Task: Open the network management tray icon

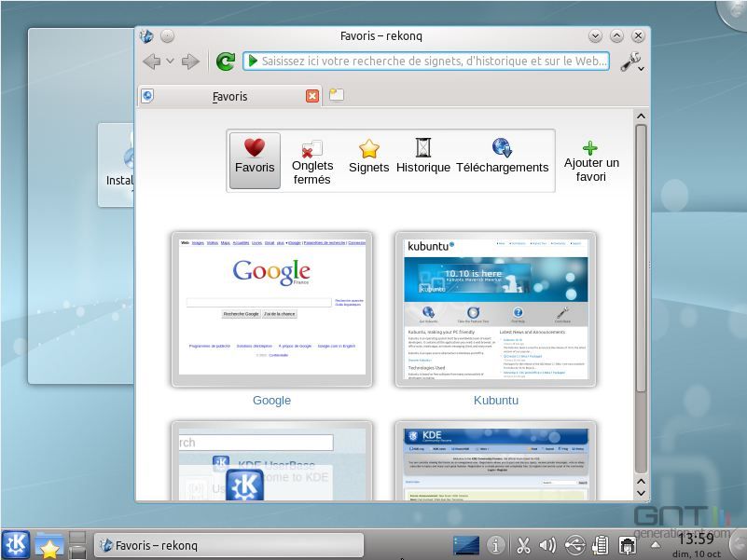Action: (628, 545)
